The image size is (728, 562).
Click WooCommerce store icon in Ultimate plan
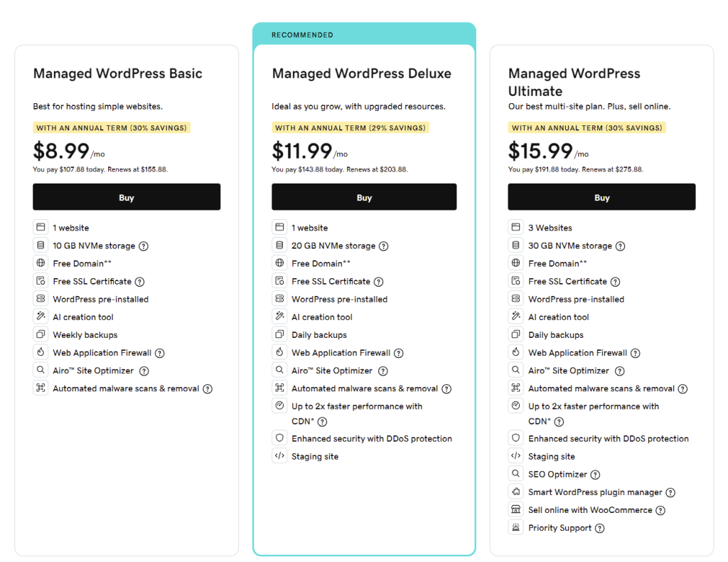tap(516, 509)
